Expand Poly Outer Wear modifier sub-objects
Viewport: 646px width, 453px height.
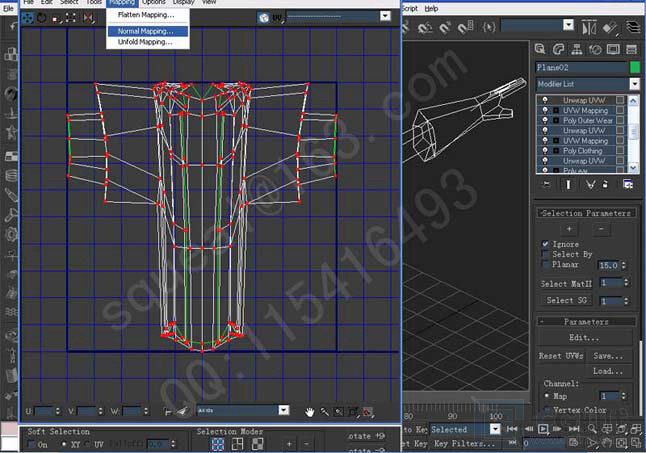[556, 121]
